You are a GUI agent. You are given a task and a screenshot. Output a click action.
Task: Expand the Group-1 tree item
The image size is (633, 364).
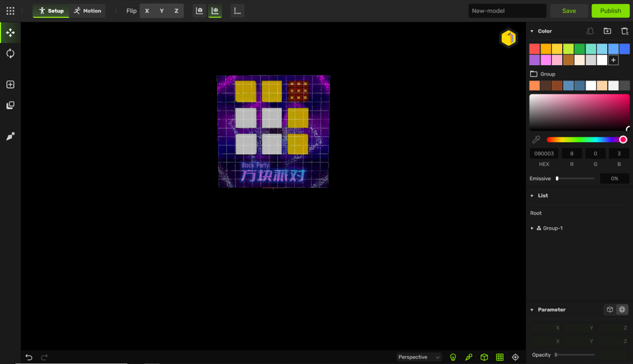(x=532, y=228)
